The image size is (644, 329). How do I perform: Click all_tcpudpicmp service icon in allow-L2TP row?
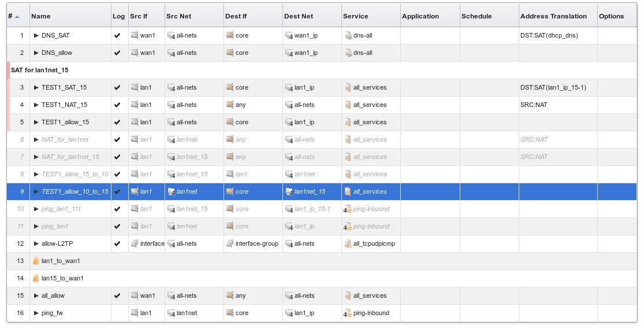click(348, 243)
